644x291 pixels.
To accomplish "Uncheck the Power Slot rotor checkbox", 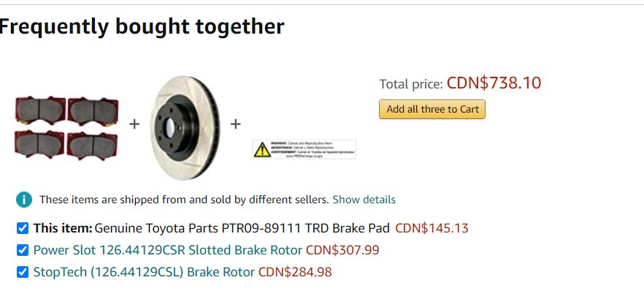I will 23,250.
